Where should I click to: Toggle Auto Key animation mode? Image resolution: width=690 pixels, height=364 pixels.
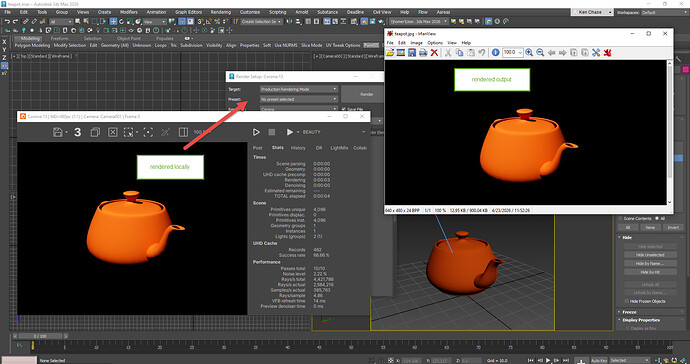click(x=599, y=360)
